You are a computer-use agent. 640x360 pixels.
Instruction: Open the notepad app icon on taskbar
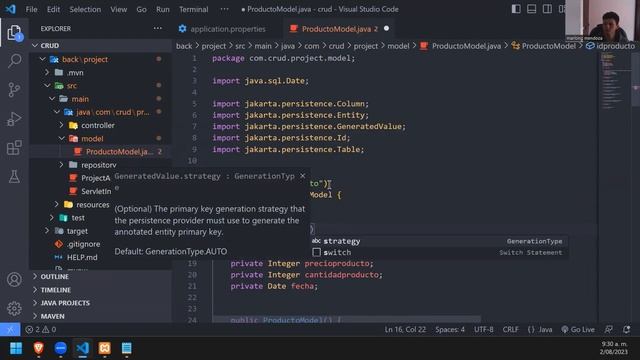(x=127, y=348)
